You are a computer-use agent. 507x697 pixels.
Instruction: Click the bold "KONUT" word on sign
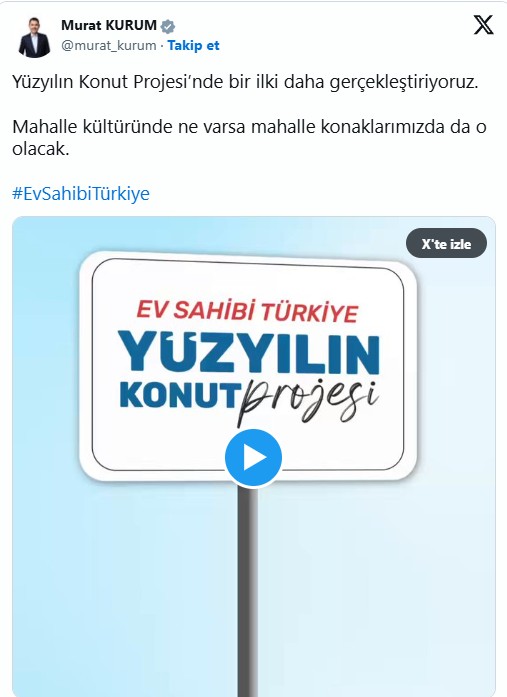click(x=178, y=395)
